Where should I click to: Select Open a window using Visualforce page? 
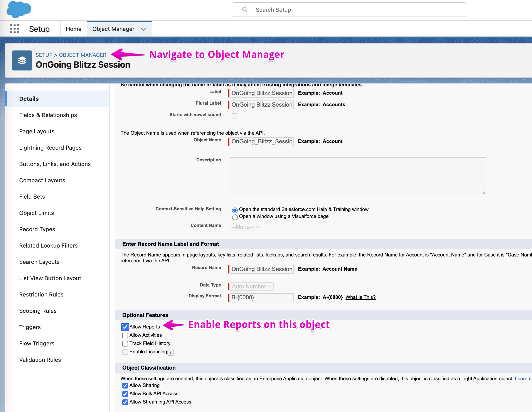235,217
